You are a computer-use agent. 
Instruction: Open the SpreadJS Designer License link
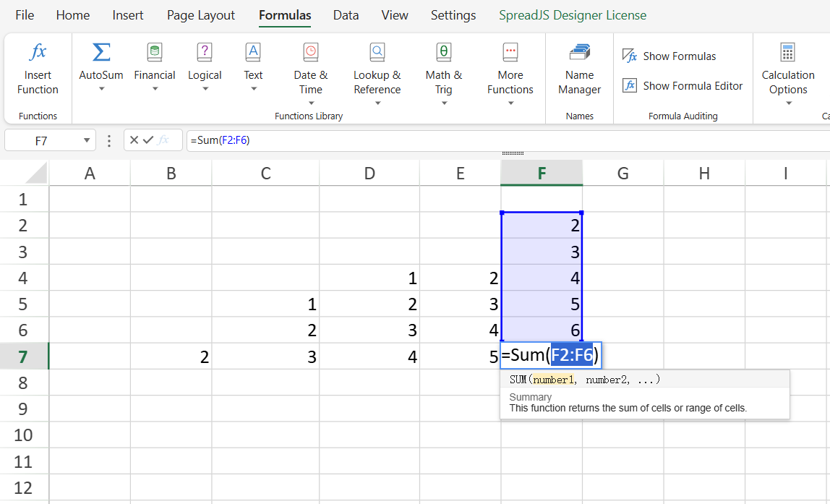tap(572, 15)
